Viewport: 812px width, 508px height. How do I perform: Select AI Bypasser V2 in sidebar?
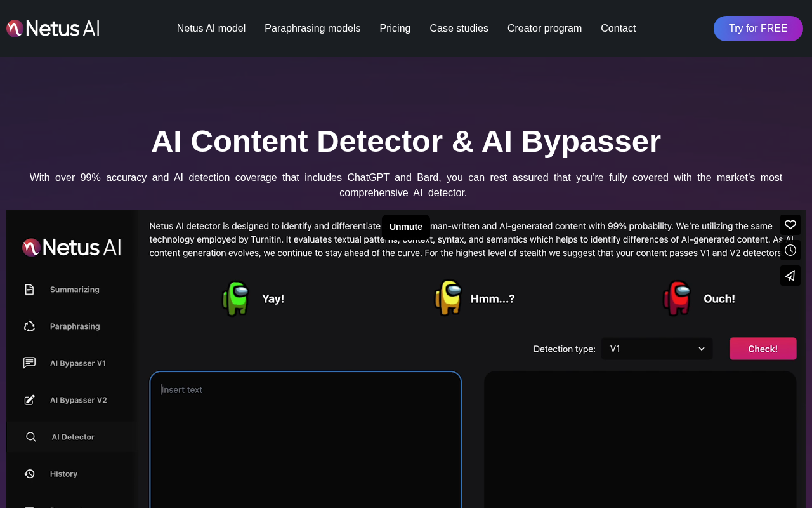(x=78, y=399)
